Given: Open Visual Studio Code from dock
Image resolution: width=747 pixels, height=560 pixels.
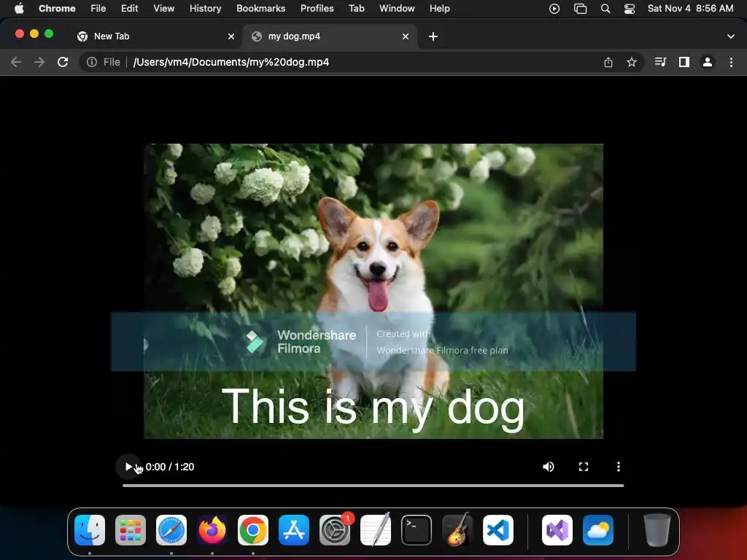Looking at the screenshot, I should click(498, 531).
